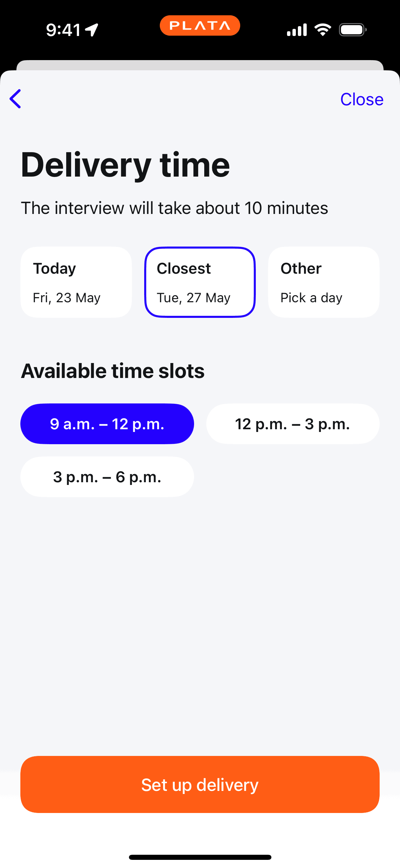Tap the clock showing 9:41
Image resolution: width=400 pixels, height=868 pixels.
tap(63, 29)
